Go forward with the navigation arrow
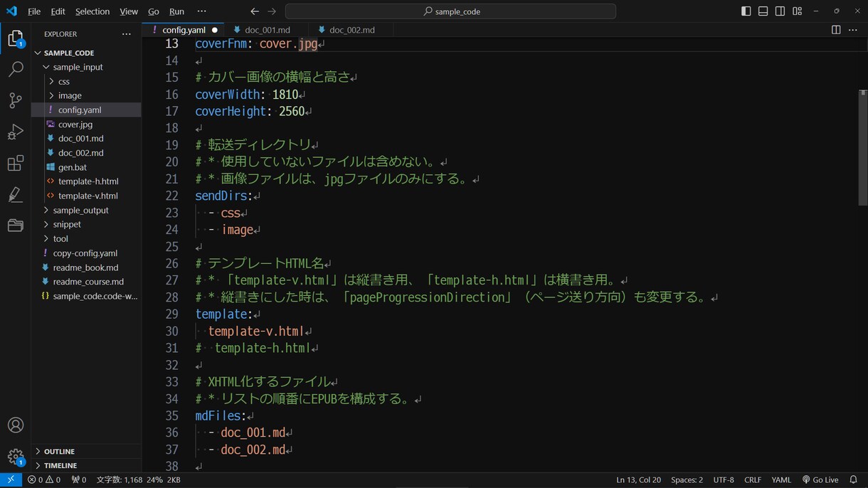Screen dimensions: 868x488 tap(272, 11)
